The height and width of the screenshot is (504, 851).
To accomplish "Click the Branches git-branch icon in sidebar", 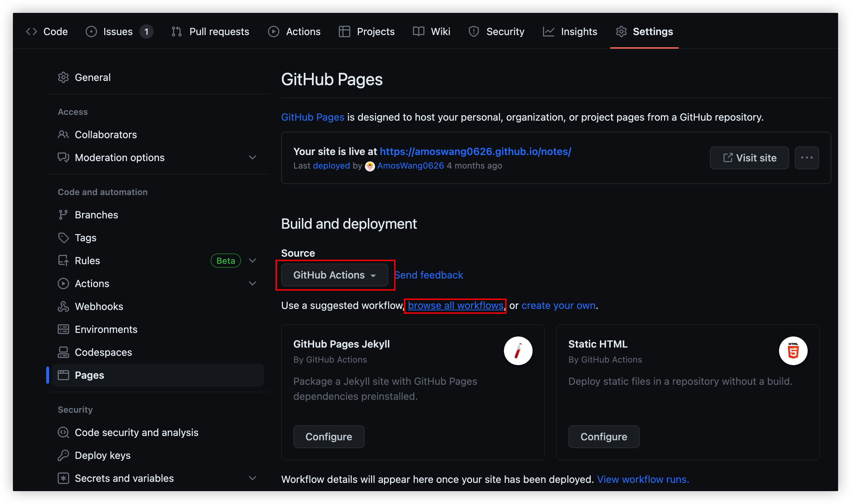I will [63, 215].
